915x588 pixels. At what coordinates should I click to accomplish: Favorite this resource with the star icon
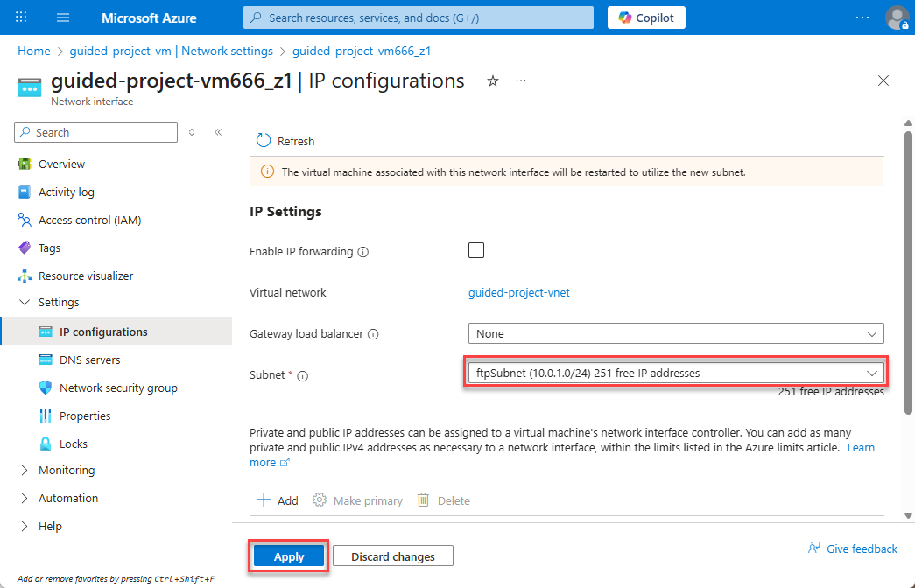click(492, 81)
